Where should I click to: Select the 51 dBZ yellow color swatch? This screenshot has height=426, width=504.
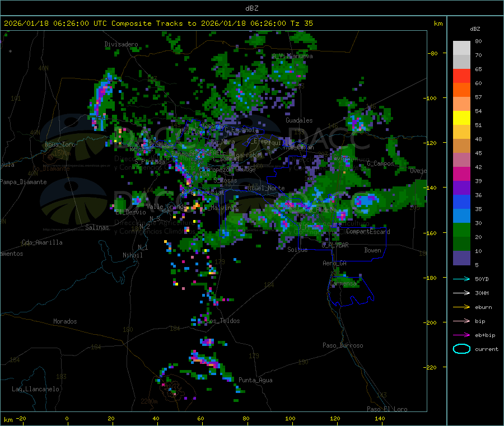click(461, 118)
